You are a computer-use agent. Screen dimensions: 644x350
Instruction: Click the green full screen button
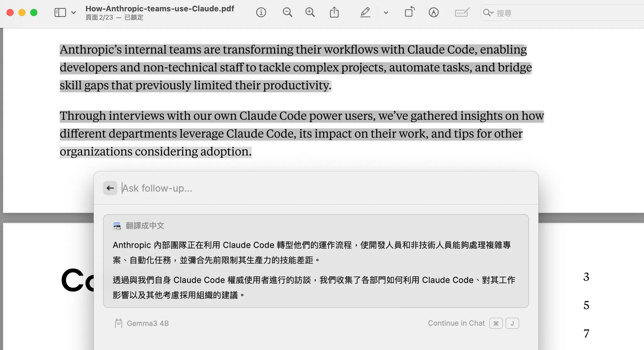(34, 13)
